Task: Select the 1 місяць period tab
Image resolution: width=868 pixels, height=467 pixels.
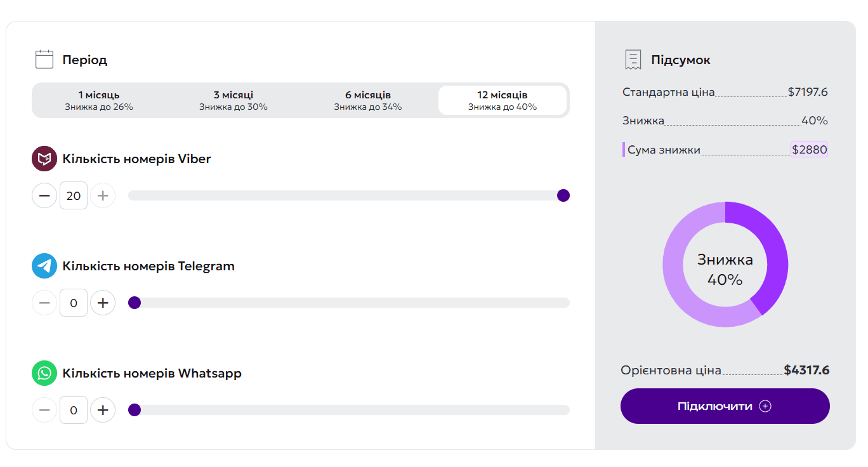Action: coord(99,100)
